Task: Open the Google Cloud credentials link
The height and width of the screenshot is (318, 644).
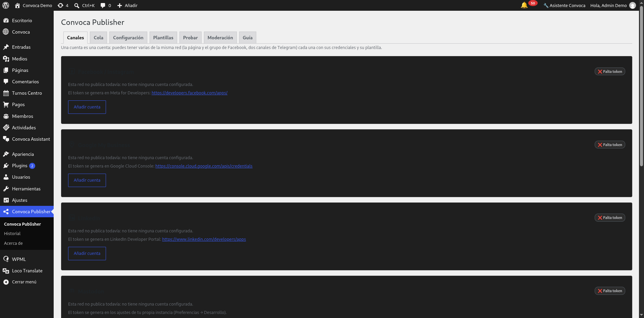Action: click(x=204, y=166)
